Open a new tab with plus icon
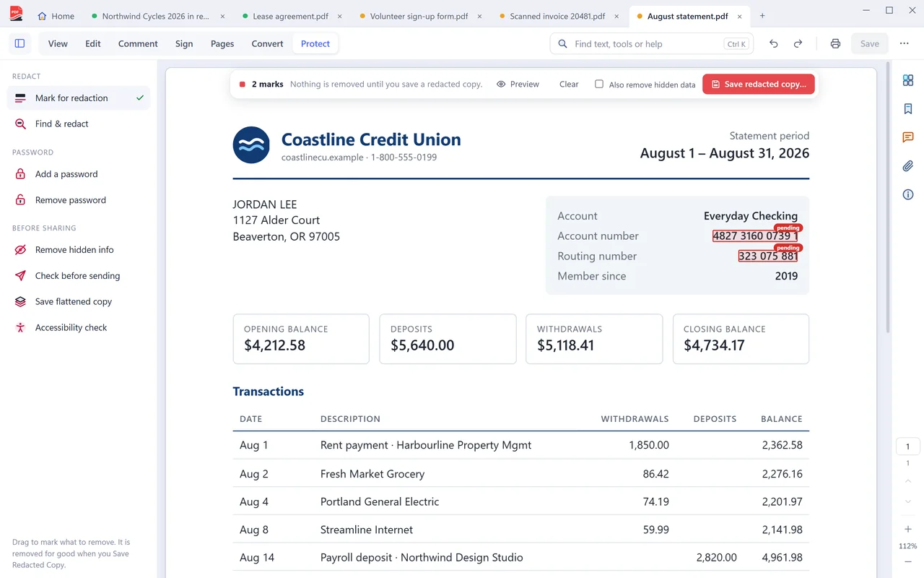The image size is (924, 578). (x=762, y=16)
